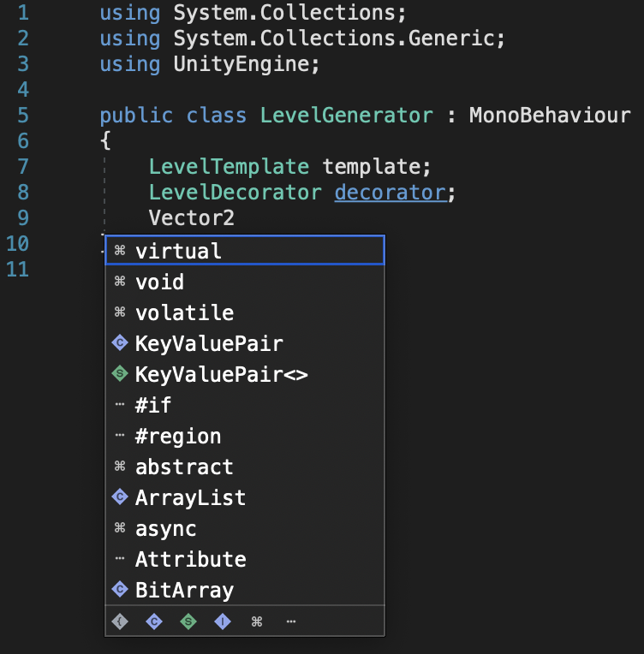Pick the KeyValuePair<> struct suggestion
The image size is (644, 654).
(x=245, y=374)
